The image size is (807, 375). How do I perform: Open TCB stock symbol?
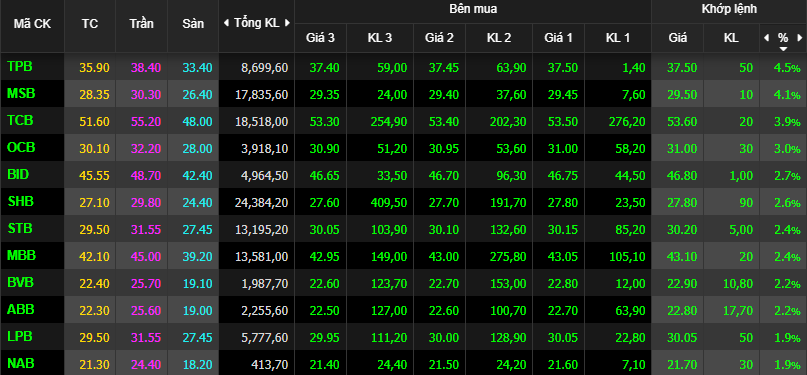point(20,120)
